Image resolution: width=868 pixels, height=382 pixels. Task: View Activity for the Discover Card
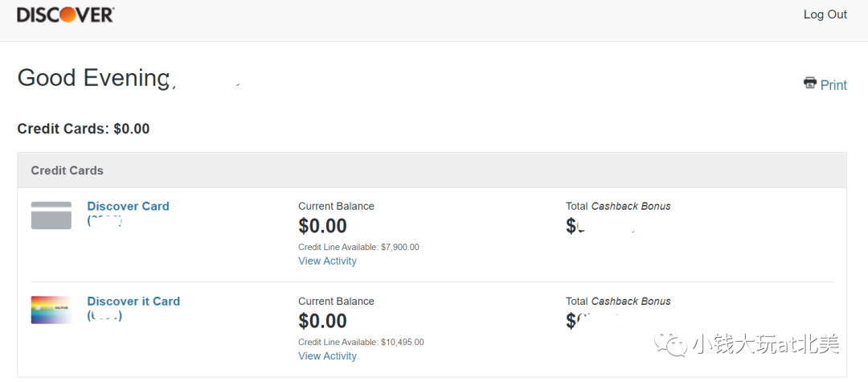point(327,261)
